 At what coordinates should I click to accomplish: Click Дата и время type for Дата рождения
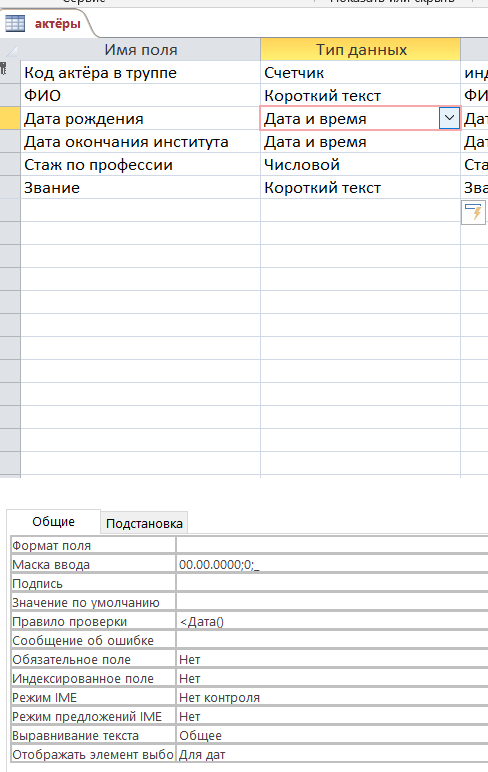click(x=350, y=119)
